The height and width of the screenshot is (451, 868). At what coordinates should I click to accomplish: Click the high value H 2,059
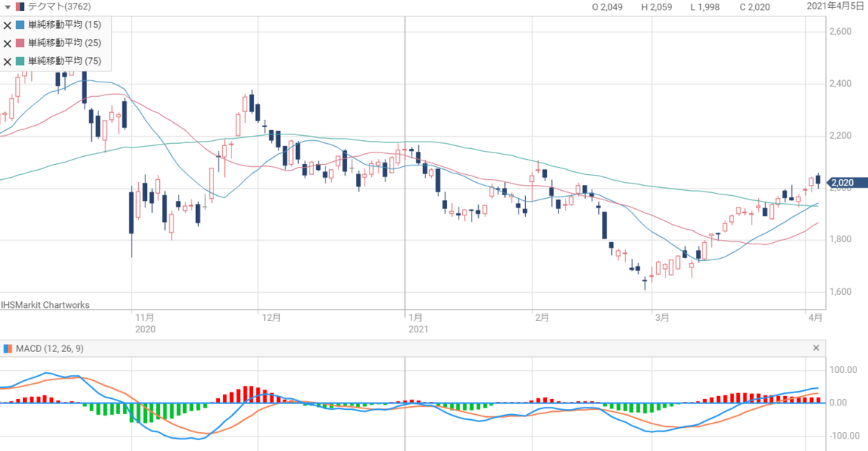657,7
